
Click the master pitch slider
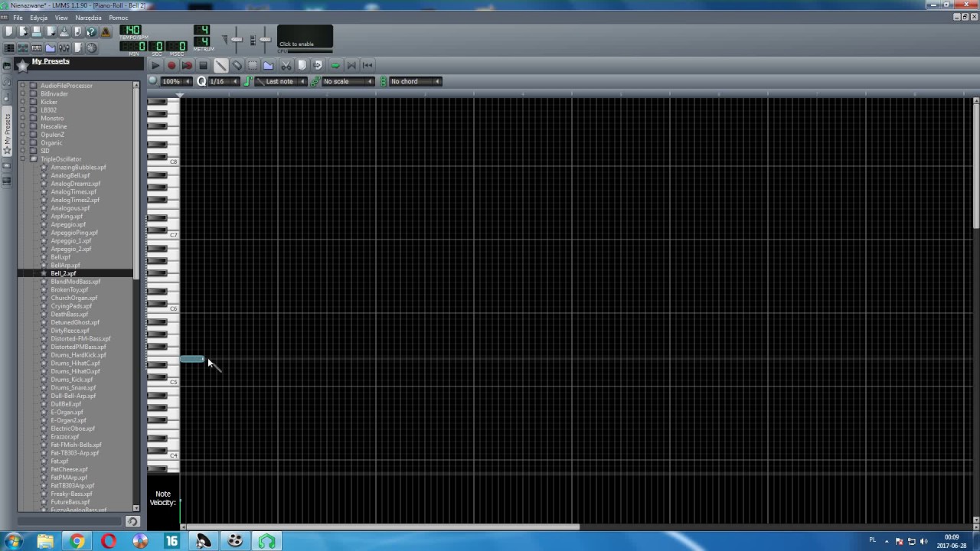click(265, 39)
